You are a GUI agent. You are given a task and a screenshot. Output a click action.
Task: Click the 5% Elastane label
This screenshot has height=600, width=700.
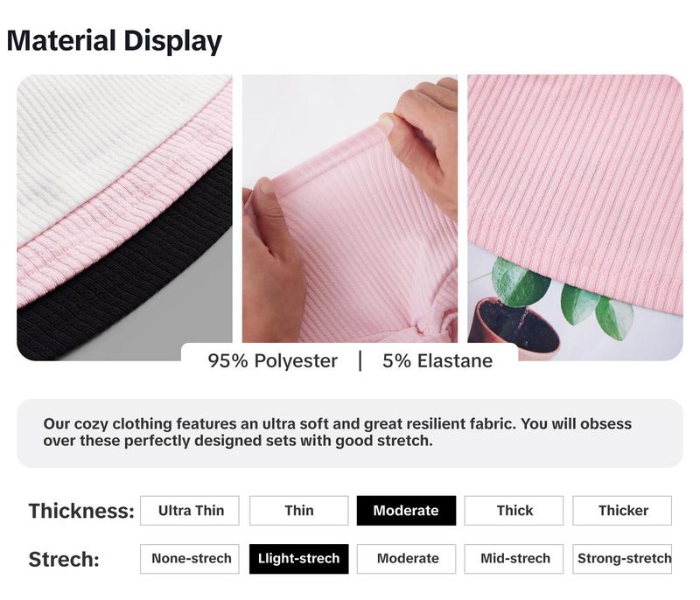click(437, 361)
